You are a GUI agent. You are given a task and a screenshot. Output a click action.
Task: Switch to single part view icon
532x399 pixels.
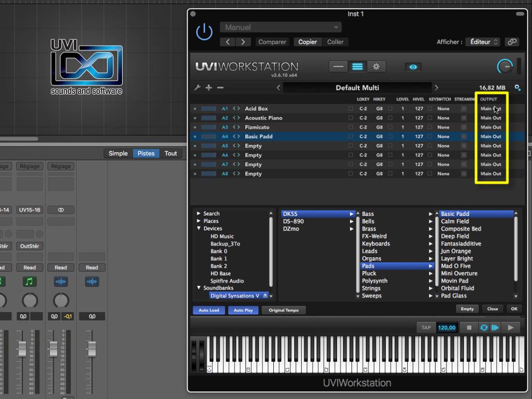coord(338,66)
